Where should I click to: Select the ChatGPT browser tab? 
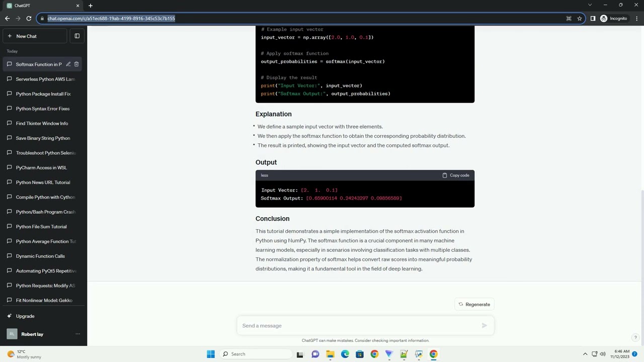(43, 6)
